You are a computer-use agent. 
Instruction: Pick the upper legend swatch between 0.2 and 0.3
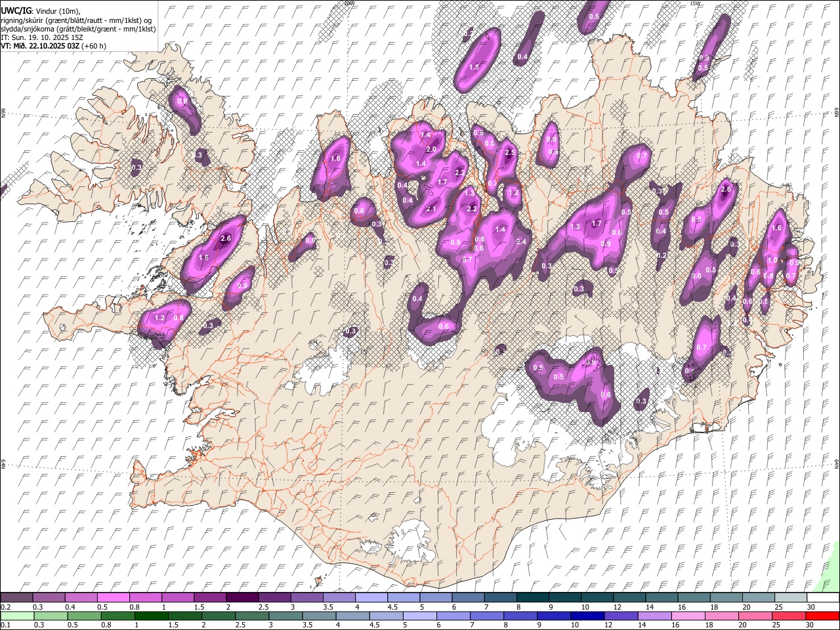pyautogui.click(x=17, y=598)
